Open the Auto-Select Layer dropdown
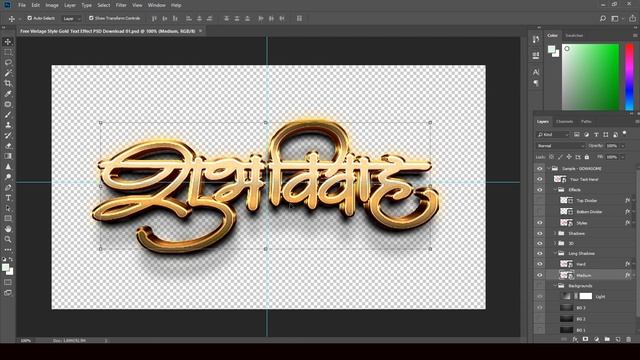Viewport: 640px width, 360px height. pyautogui.click(x=72, y=18)
